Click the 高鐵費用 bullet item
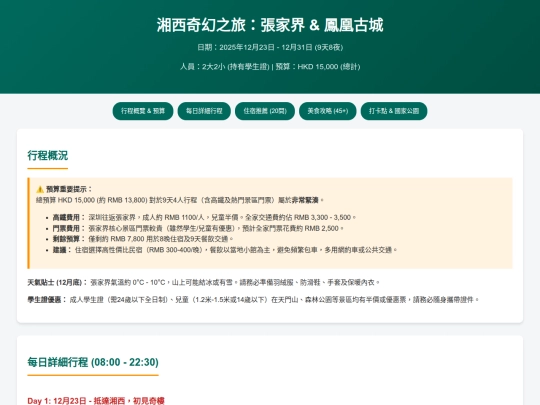This screenshot has width=540, height=405. (x=204, y=217)
